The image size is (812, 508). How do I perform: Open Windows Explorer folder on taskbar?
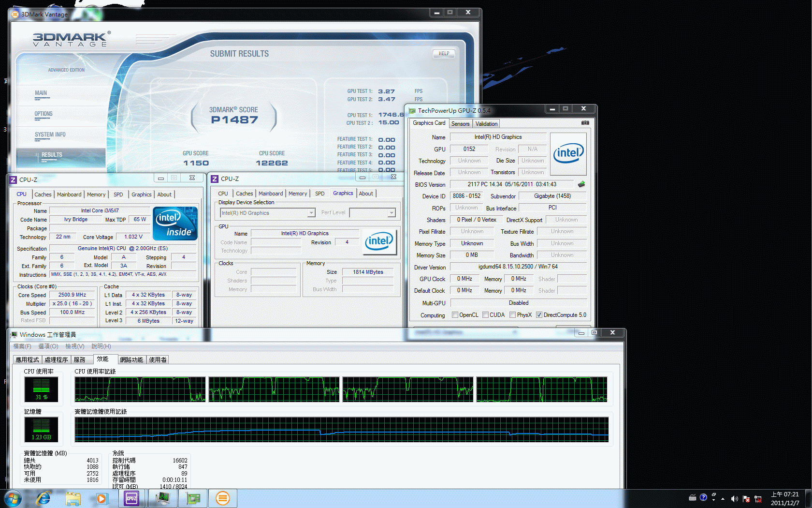coord(73,498)
